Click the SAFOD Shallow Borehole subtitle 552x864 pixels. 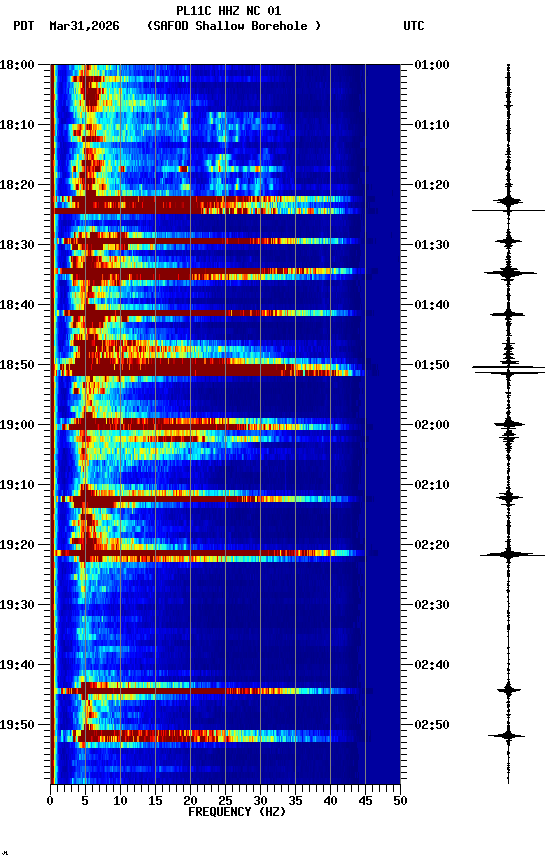[234, 26]
